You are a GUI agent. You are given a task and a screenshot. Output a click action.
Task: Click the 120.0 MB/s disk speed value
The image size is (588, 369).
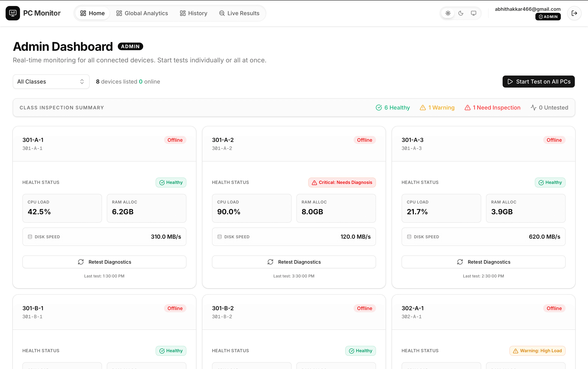pyautogui.click(x=356, y=237)
